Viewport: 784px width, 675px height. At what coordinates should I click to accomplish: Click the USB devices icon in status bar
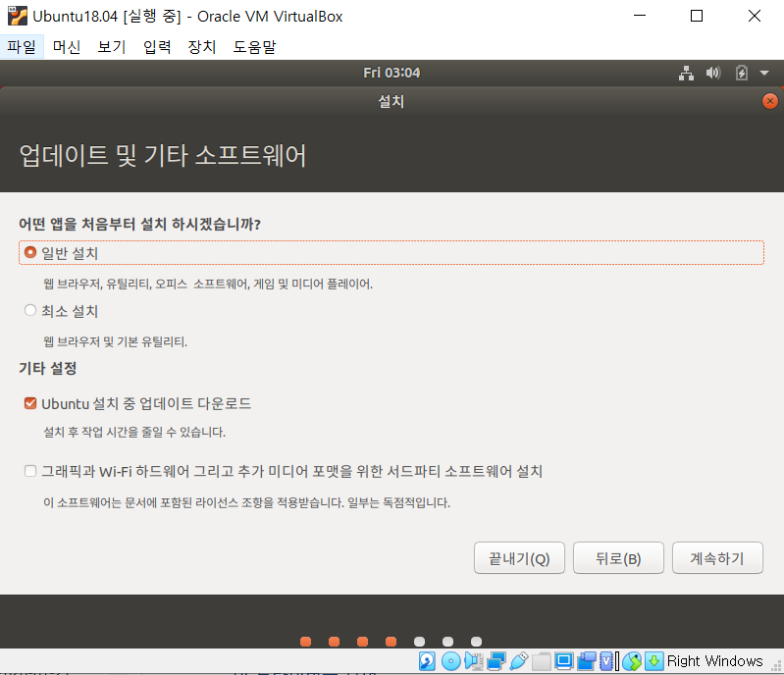pos(518,661)
